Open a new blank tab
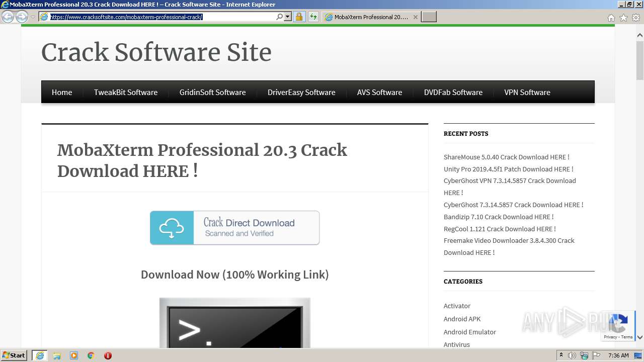Image resolution: width=644 pixels, height=362 pixels. tap(429, 17)
